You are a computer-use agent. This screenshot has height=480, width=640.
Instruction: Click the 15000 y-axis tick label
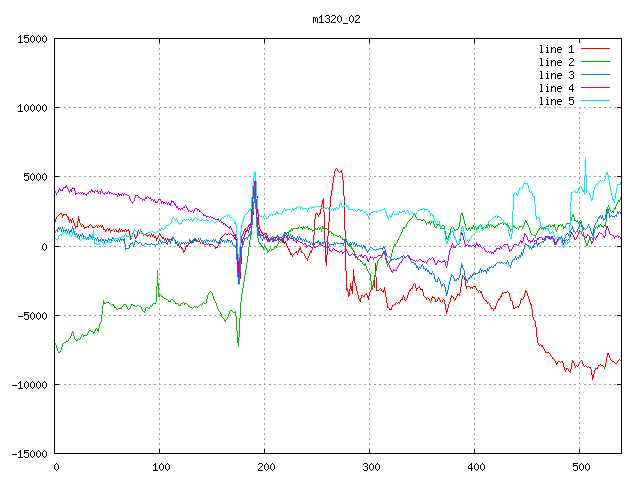(x=29, y=39)
